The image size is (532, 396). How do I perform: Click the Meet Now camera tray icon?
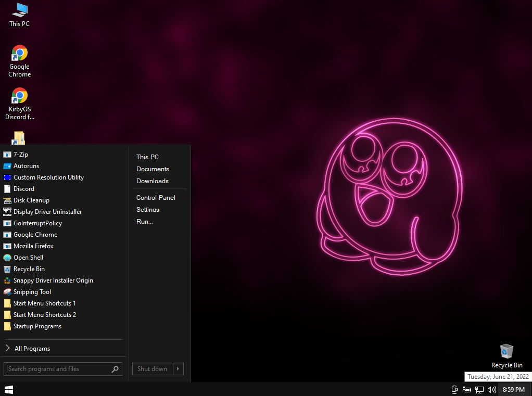tap(454, 390)
